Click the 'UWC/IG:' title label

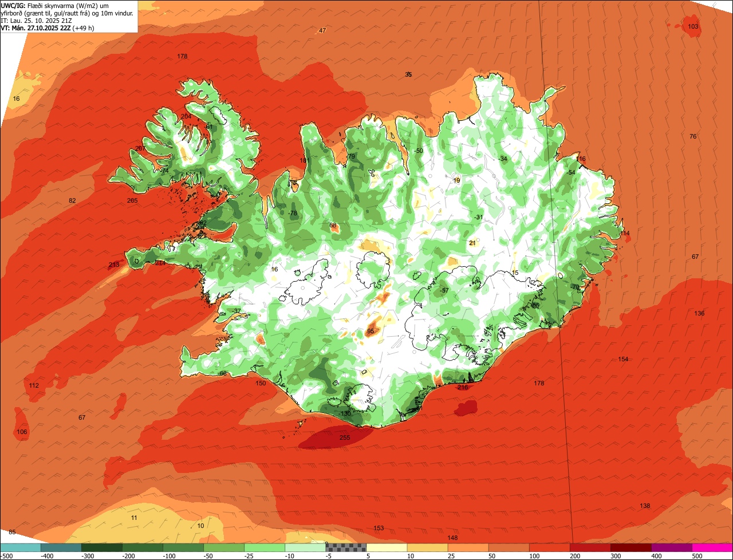coord(13,5)
